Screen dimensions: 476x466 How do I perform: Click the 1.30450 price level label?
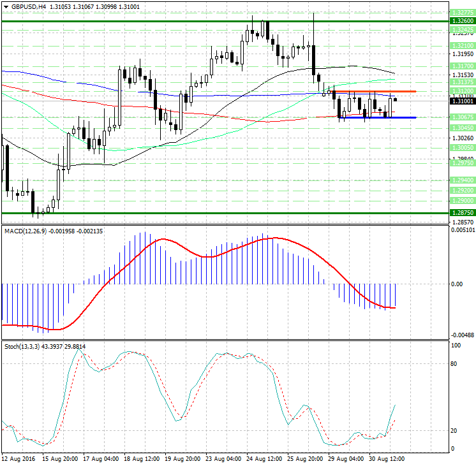coord(461,127)
